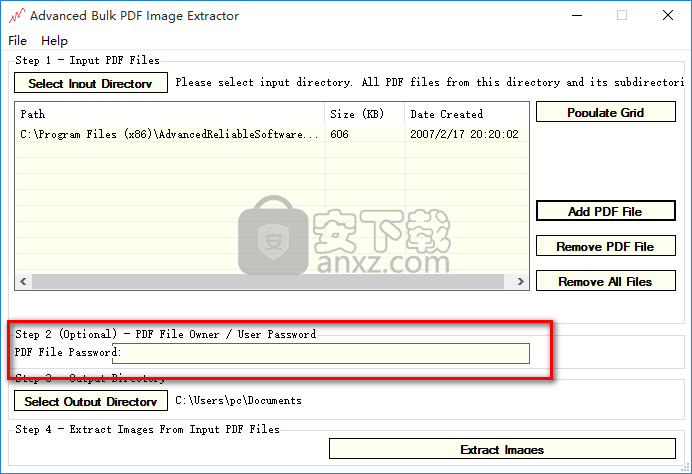Select the Size (KB) column header
692x474 pixels.
(x=365, y=114)
